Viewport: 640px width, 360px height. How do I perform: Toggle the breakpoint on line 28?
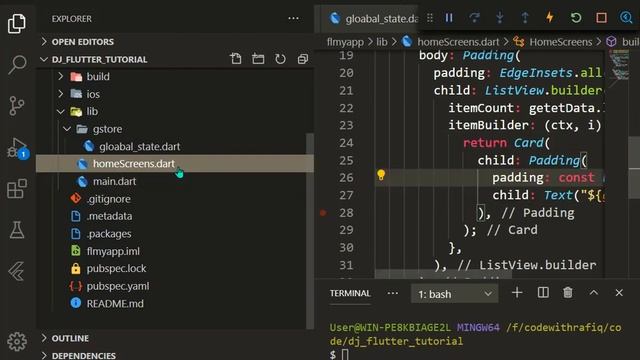(x=323, y=213)
